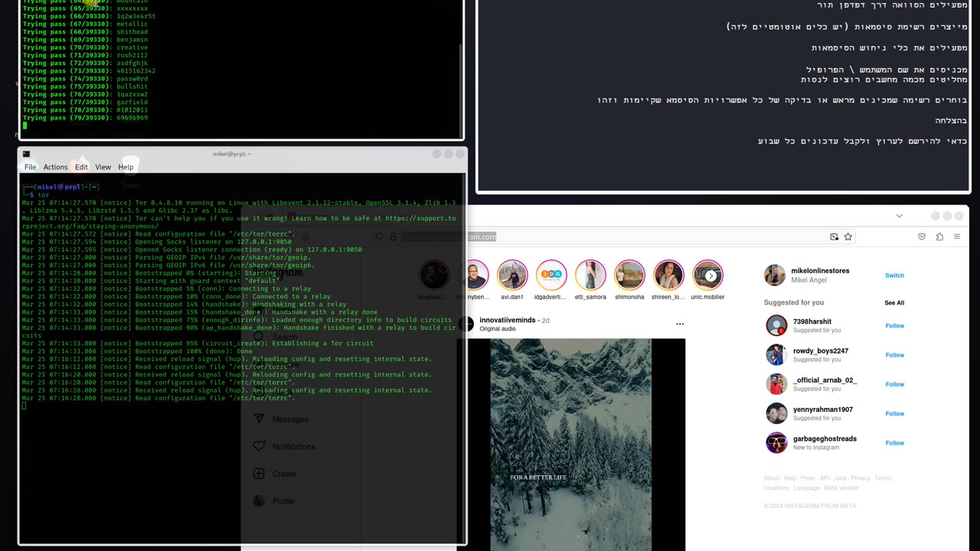Click the 'Bootstrapped 100% (done): Done' terminal line
Screen dimensions: 980x551
click(x=136, y=351)
